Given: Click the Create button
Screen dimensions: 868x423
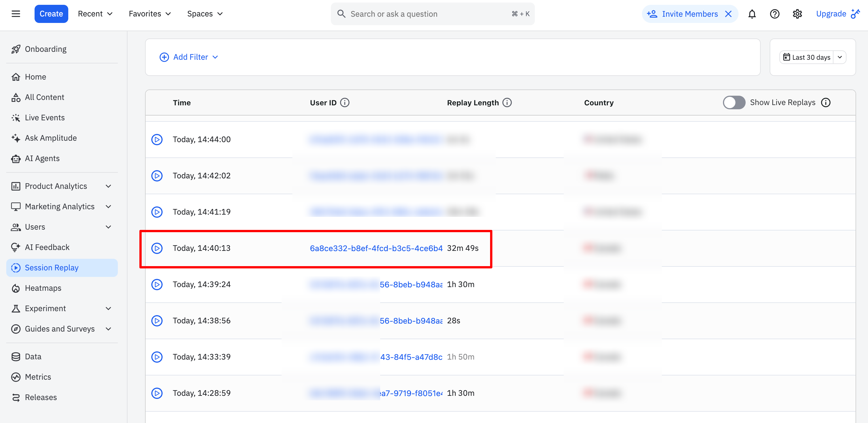Looking at the screenshot, I should click(51, 14).
